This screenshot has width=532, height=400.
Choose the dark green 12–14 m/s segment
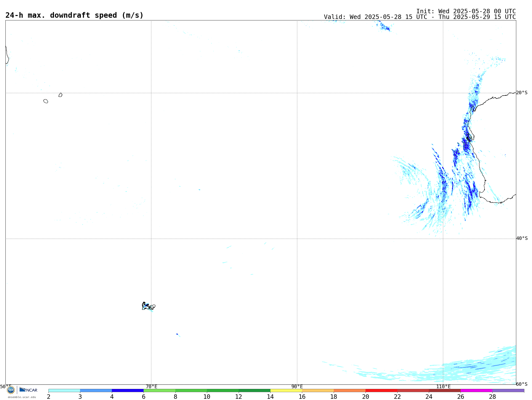255,390
